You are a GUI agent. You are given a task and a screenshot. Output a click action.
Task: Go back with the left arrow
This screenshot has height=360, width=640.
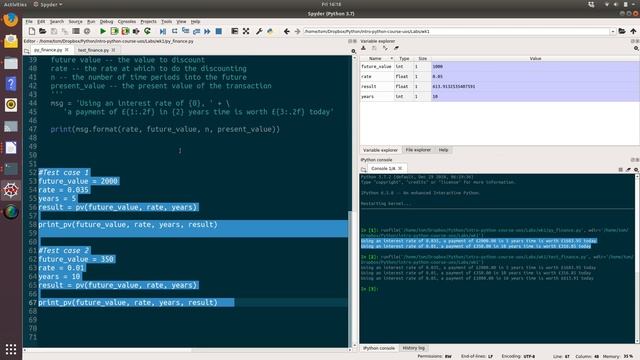tap(287, 31)
